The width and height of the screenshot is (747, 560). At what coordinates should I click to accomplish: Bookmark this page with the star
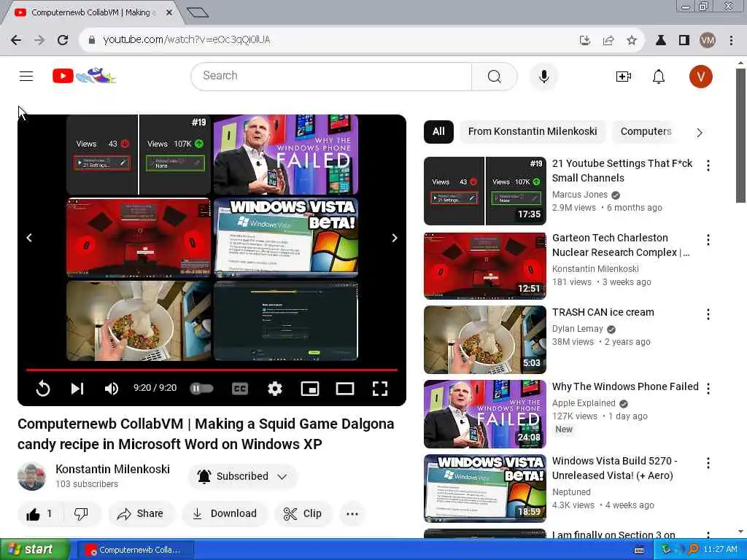point(632,40)
